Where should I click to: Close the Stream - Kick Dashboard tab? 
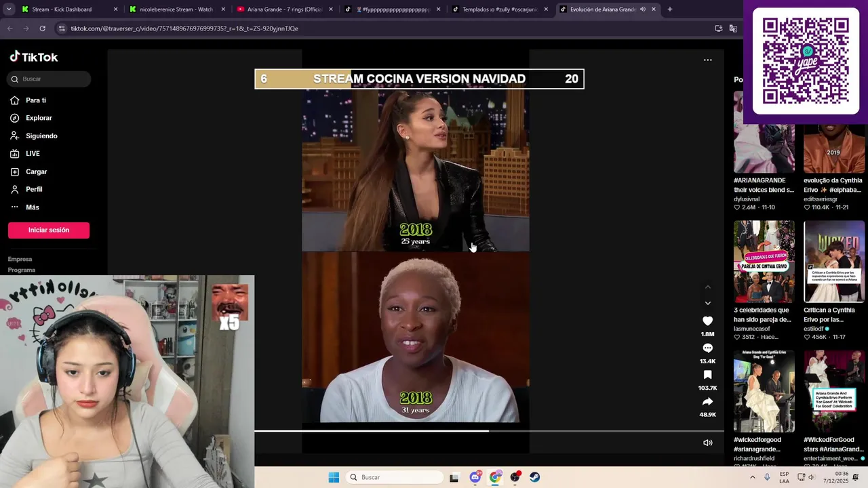(x=115, y=9)
